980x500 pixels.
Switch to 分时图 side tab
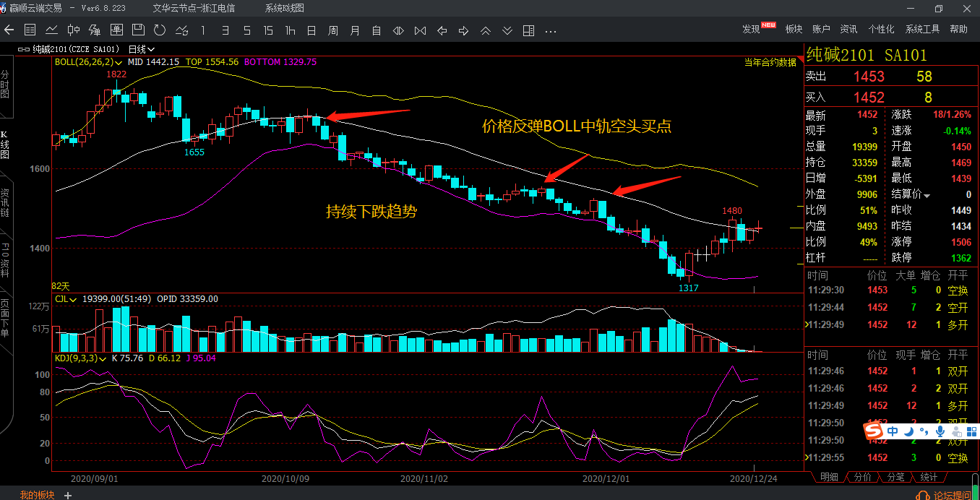pyautogui.click(x=5, y=85)
